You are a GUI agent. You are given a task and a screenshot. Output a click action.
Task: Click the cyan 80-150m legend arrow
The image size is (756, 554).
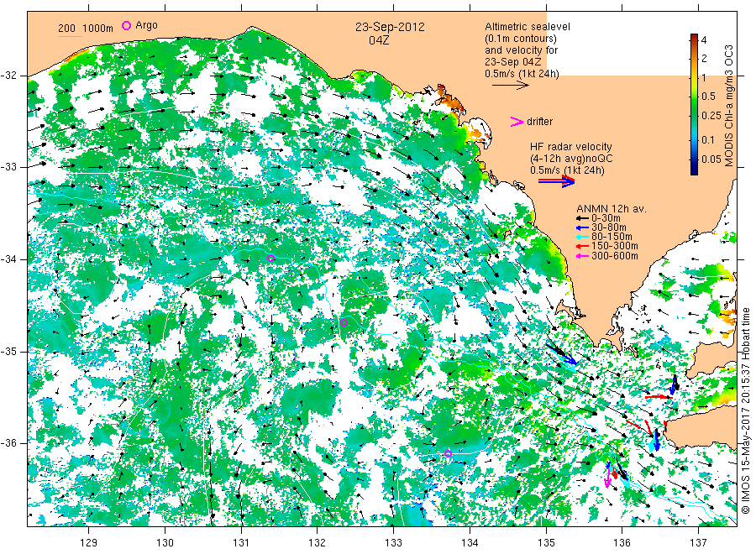(582, 237)
